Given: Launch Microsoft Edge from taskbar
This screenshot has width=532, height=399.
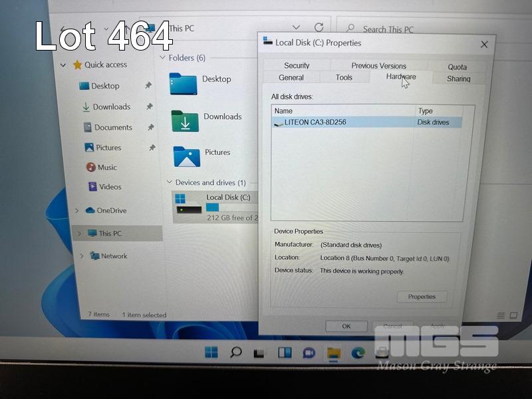Looking at the screenshot, I should 358,352.
